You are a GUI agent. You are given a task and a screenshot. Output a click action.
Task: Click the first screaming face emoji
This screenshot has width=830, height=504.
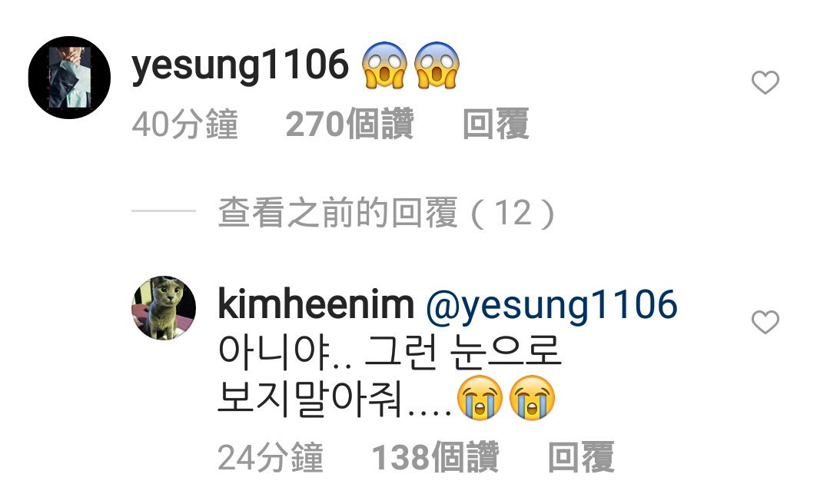pyautogui.click(x=384, y=65)
